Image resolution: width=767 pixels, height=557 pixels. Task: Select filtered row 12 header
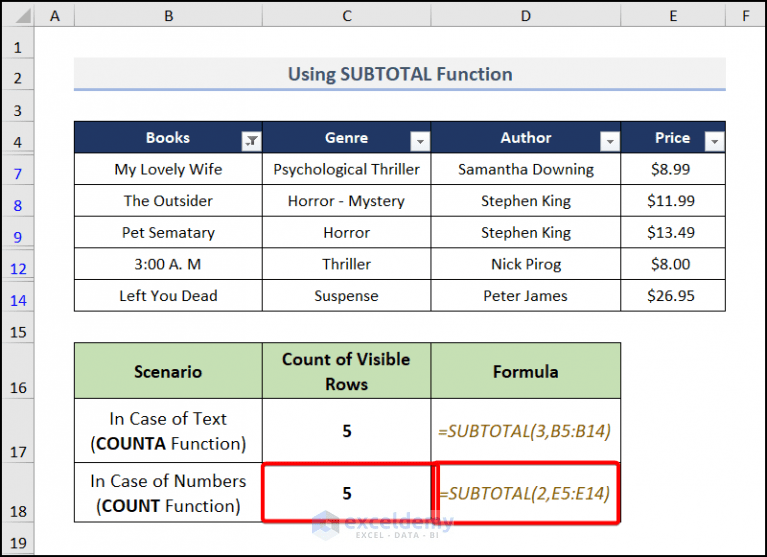coord(18,264)
